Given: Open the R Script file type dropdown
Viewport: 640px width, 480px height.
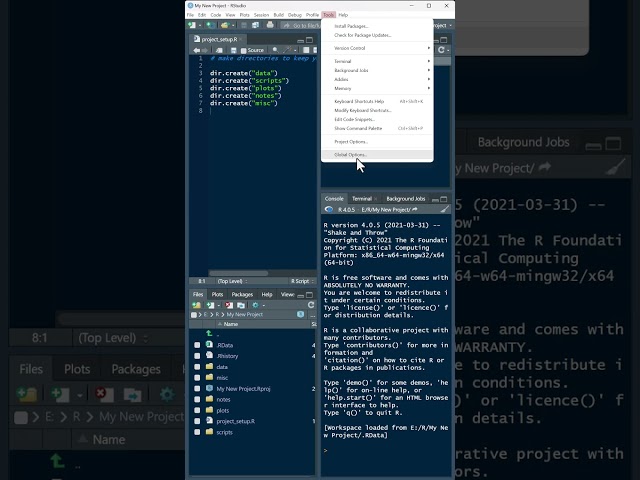Looking at the screenshot, I should click(302, 281).
